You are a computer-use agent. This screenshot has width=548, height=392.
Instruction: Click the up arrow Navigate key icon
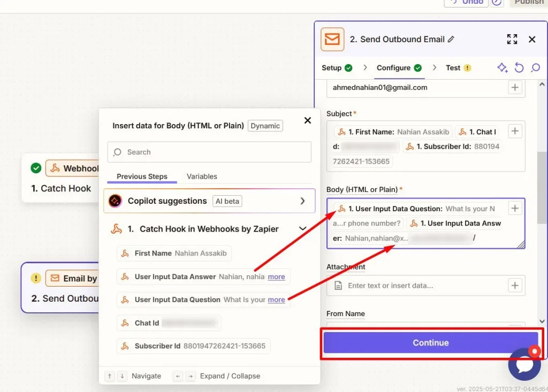(110, 376)
